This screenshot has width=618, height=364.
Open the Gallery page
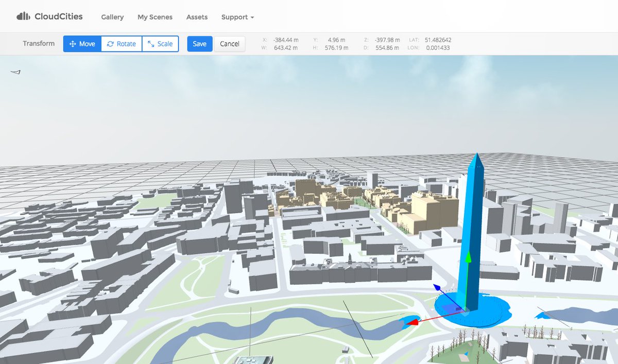pos(112,17)
